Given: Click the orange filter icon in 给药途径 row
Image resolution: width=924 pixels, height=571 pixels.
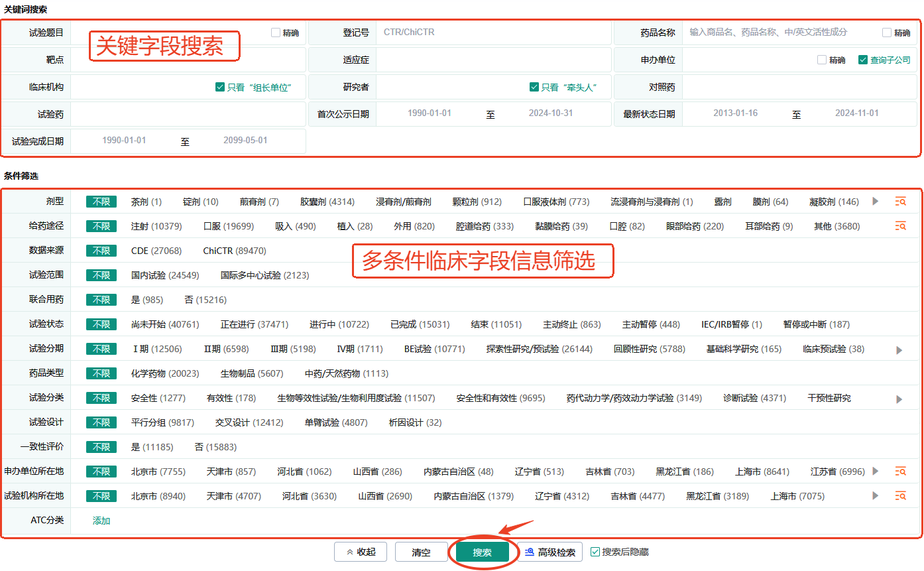Looking at the screenshot, I should coord(900,226).
